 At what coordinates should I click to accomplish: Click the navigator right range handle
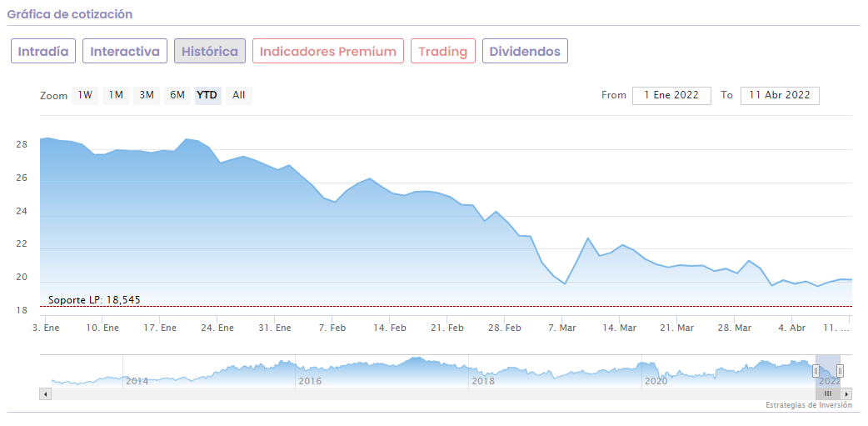click(840, 370)
